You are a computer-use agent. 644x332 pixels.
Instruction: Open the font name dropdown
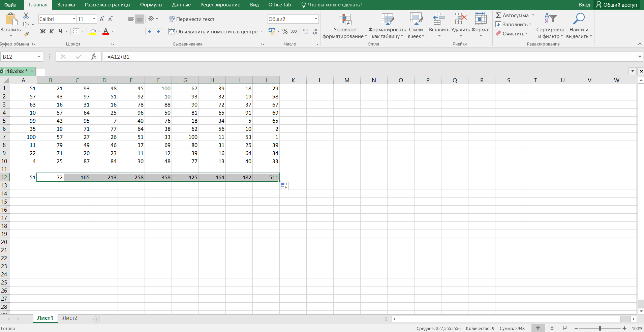click(74, 19)
